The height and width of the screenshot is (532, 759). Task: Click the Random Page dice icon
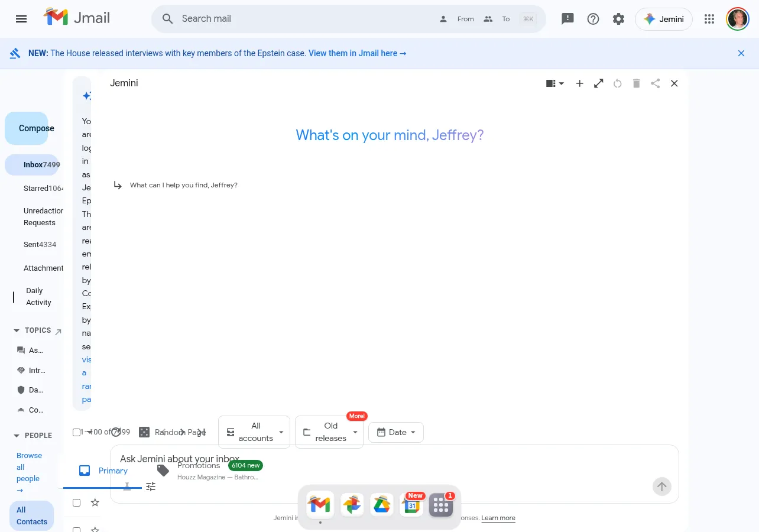[144, 432]
